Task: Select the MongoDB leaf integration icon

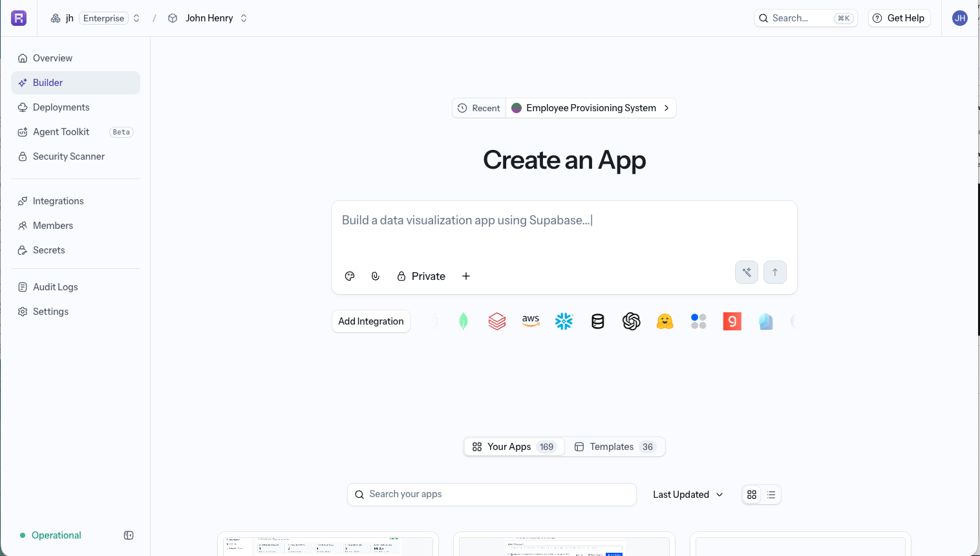Action: click(x=463, y=321)
